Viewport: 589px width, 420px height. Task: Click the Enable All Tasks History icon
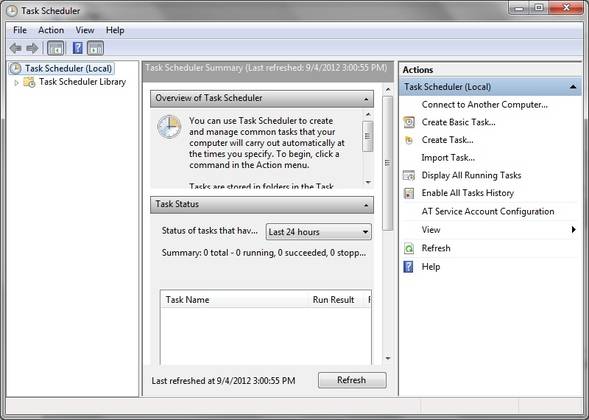409,193
